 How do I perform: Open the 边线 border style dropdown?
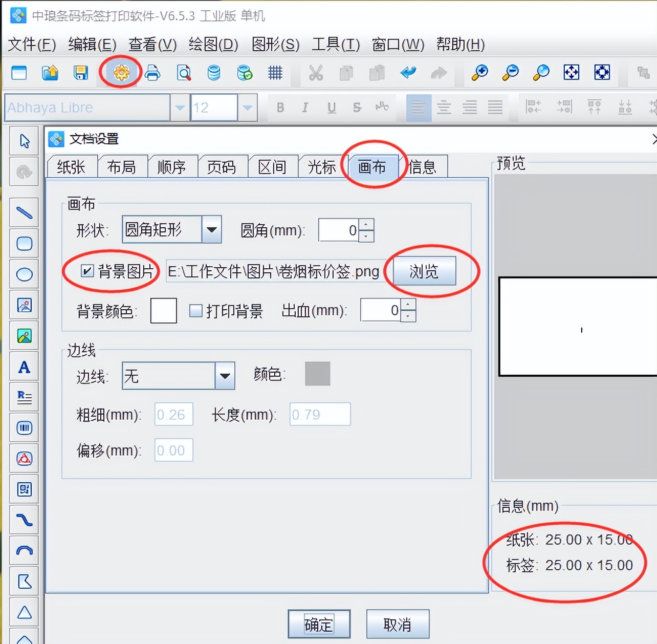click(x=225, y=375)
